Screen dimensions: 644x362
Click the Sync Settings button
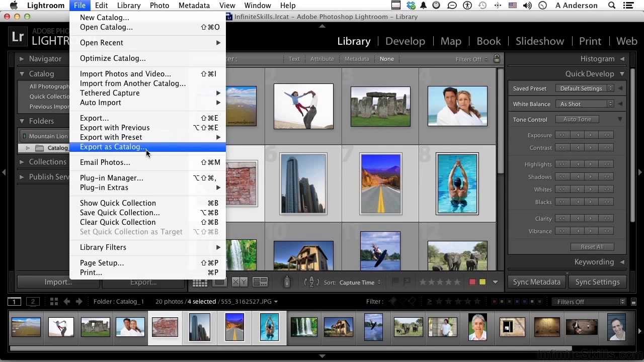click(x=598, y=282)
